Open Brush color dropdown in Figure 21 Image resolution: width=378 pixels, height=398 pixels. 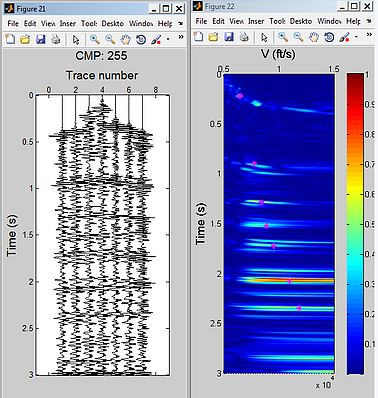pyautogui.click(x=168, y=40)
